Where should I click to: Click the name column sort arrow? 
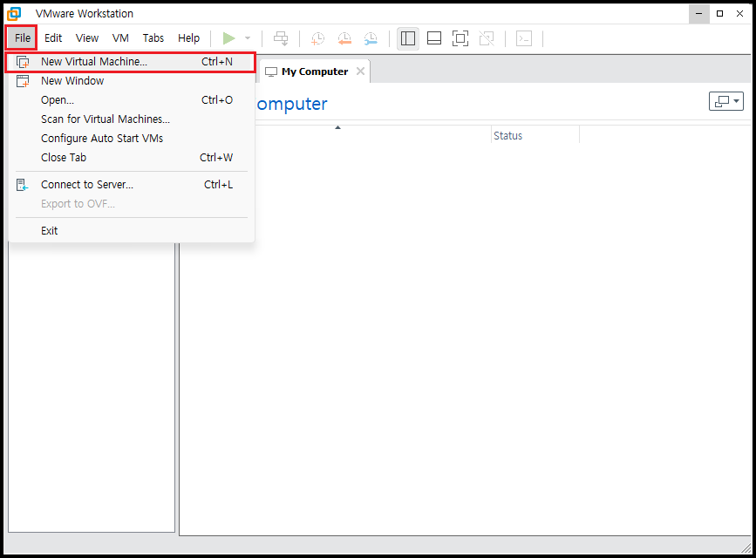(338, 128)
